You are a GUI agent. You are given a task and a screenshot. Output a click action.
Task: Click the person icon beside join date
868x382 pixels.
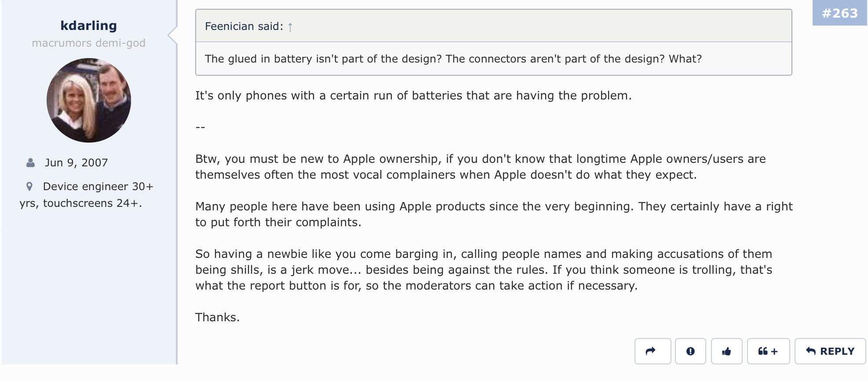pos(31,163)
